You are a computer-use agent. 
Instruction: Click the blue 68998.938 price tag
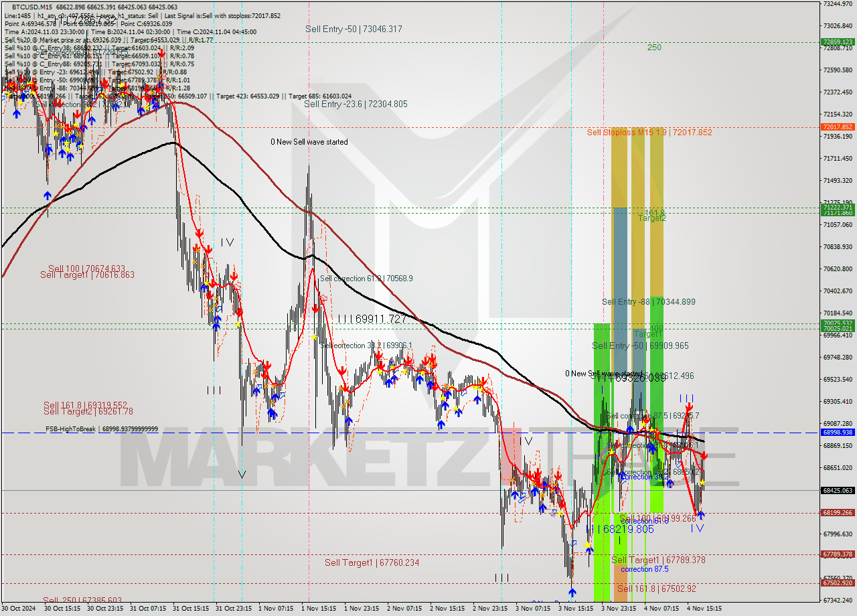(x=837, y=433)
